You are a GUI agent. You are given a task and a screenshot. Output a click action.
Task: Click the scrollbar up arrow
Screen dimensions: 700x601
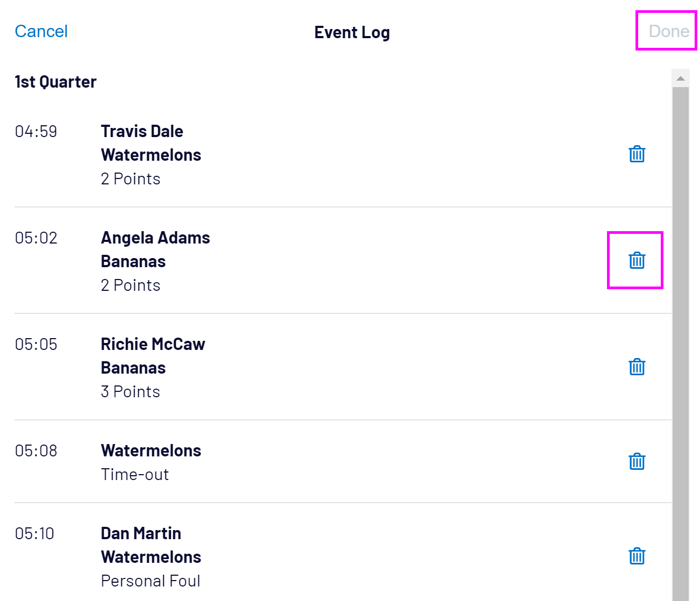(x=681, y=78)
